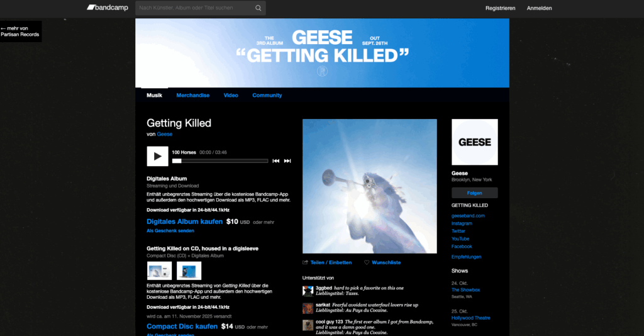
Task: Click Registrieren in the top bar
Action: (x=500, y=8)
